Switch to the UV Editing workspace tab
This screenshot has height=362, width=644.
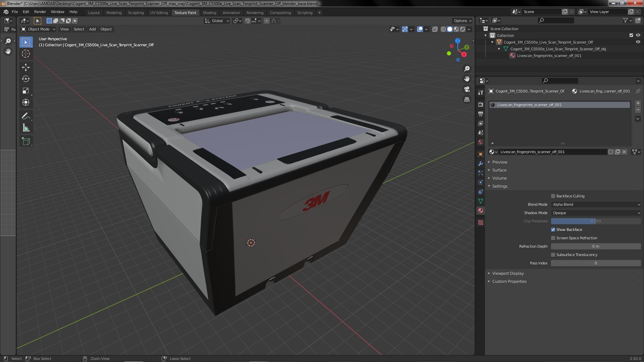pyautogui.click(x=159, y=13)
